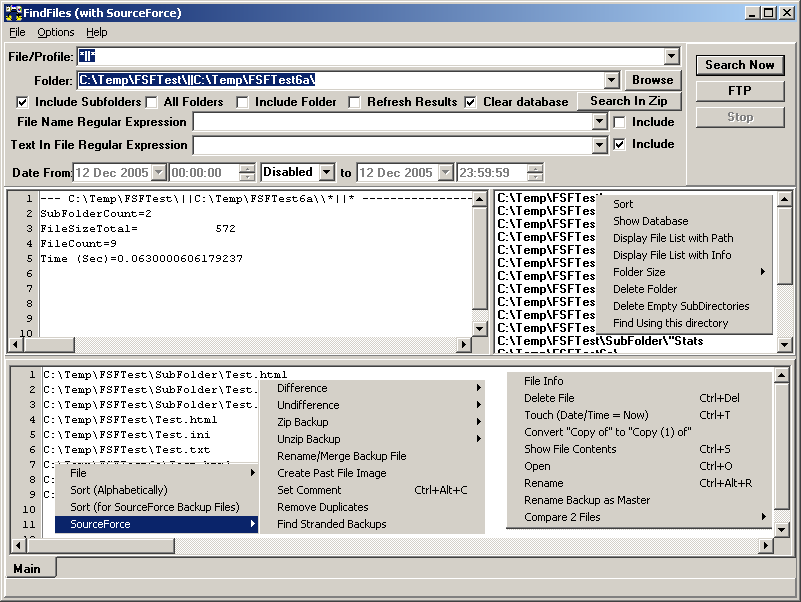Open the Date From calendar dropdown
The height and width of the screenshot is (602, 801).
click(159, 172)
